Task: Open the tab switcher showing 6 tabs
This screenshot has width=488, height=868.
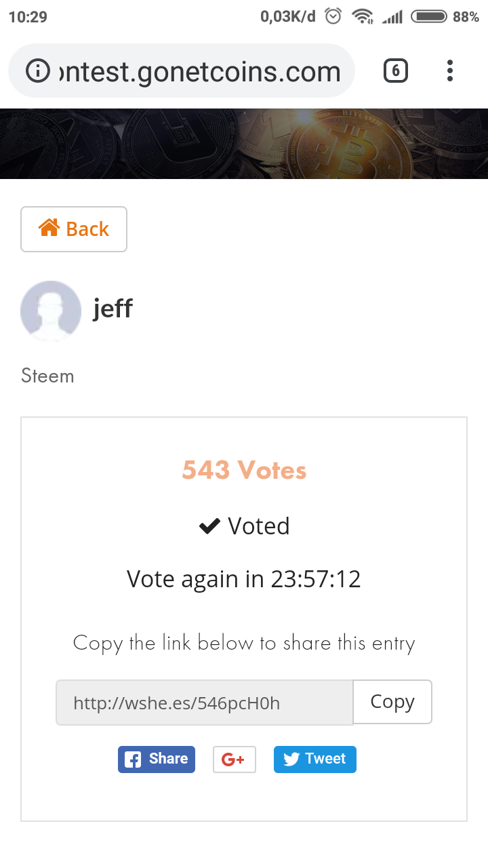Action: pyautogui.click(x=396, y=71)
